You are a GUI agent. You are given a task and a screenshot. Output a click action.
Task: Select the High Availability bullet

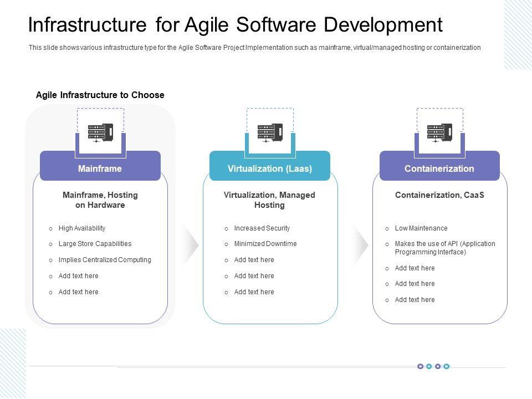pyautogui.click(x=81, y=228)
